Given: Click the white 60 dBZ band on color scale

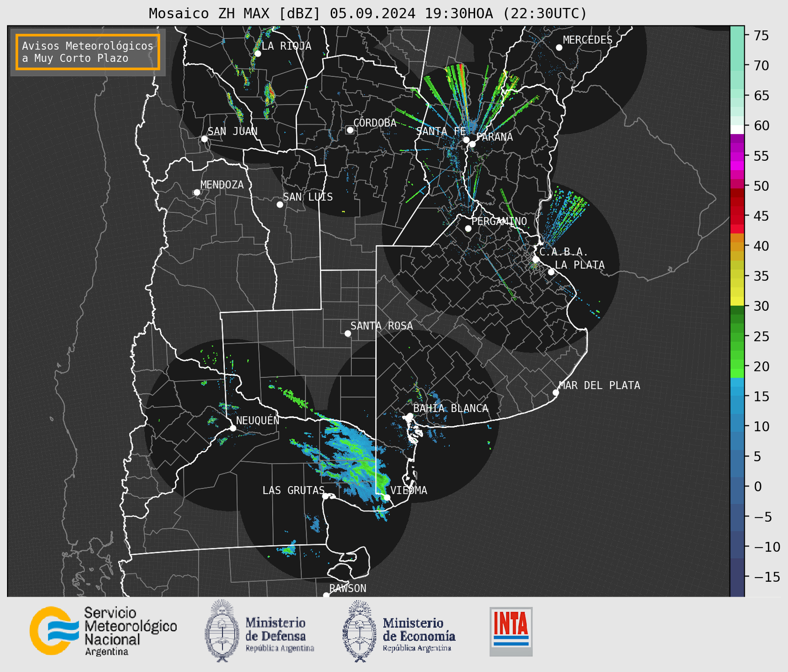Looking at the screenshot, I should point(737,129).
